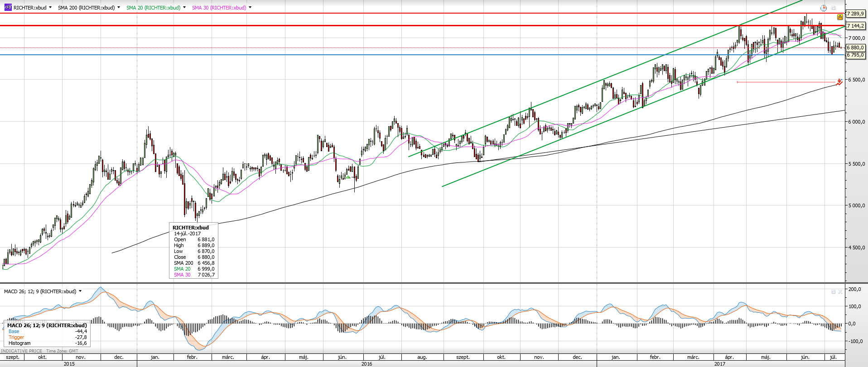Click the small maximize chart panel icon
868x367 pixels.
[x=833, y=8]
